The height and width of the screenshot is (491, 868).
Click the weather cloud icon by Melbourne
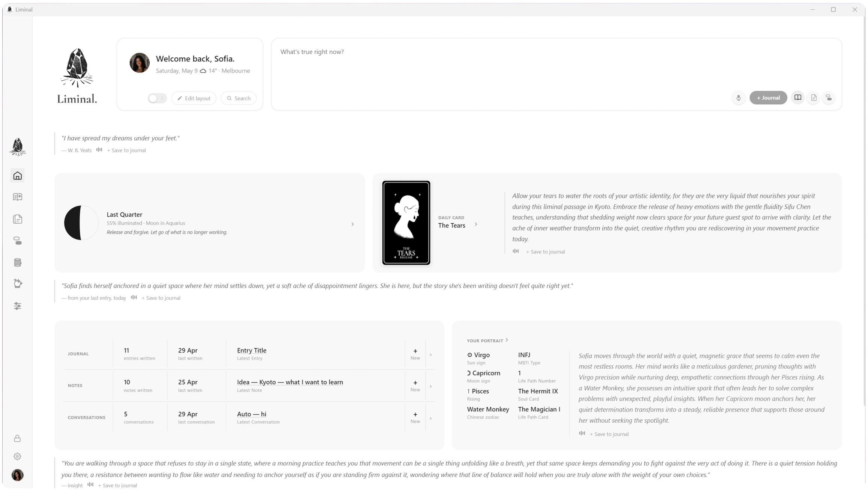pos(203,71)
